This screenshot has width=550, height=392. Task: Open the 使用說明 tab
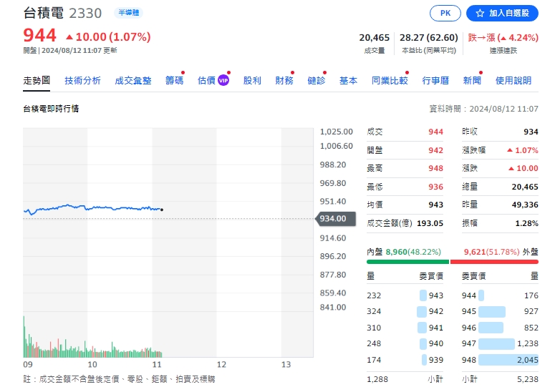click(x=513, y=81)
